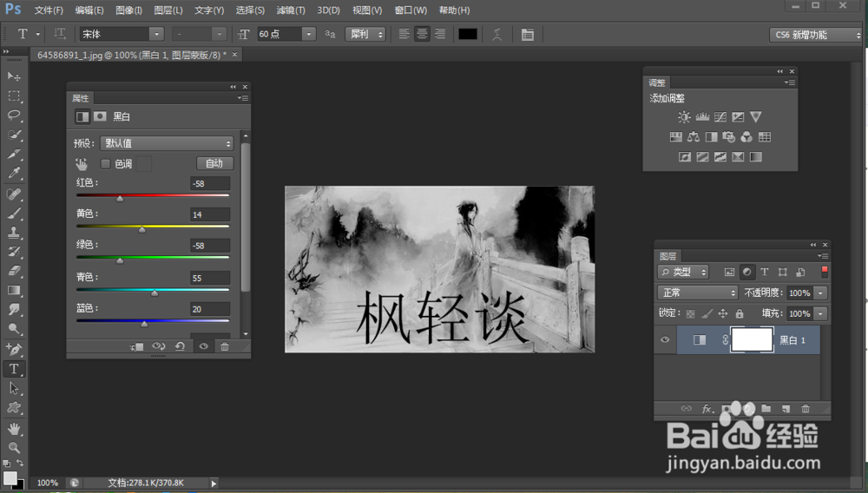Image resolution: width=868 pixels, height=493 pixels.
Task: Toggle the adjustment layer filter
Action: tap(746, 272)
